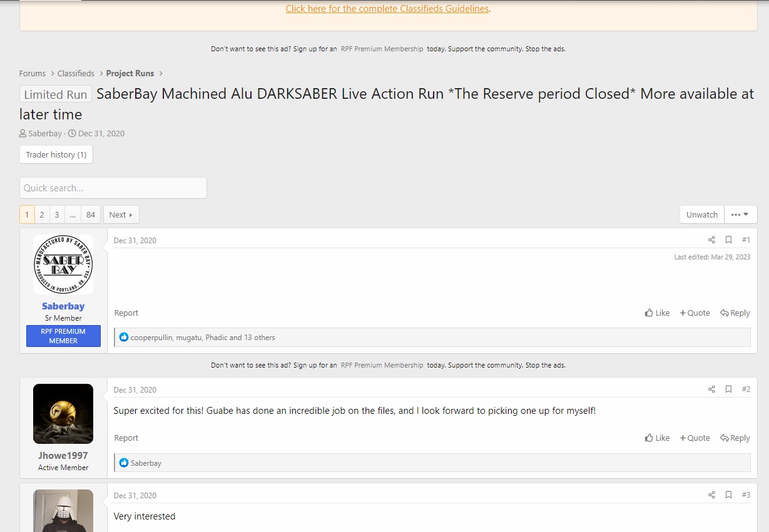The image size is (769, 532).
Task: Bookmark post #2
Action: [x=728, y=389]
